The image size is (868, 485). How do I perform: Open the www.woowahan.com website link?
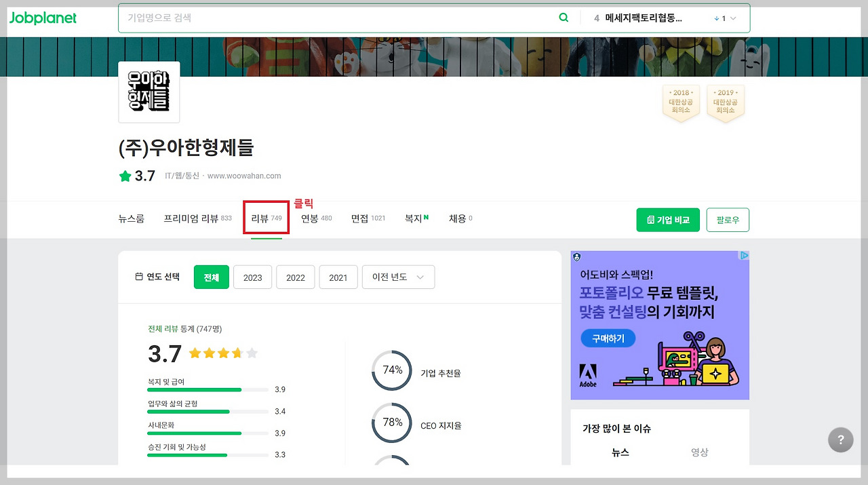(x=244, y=176)
